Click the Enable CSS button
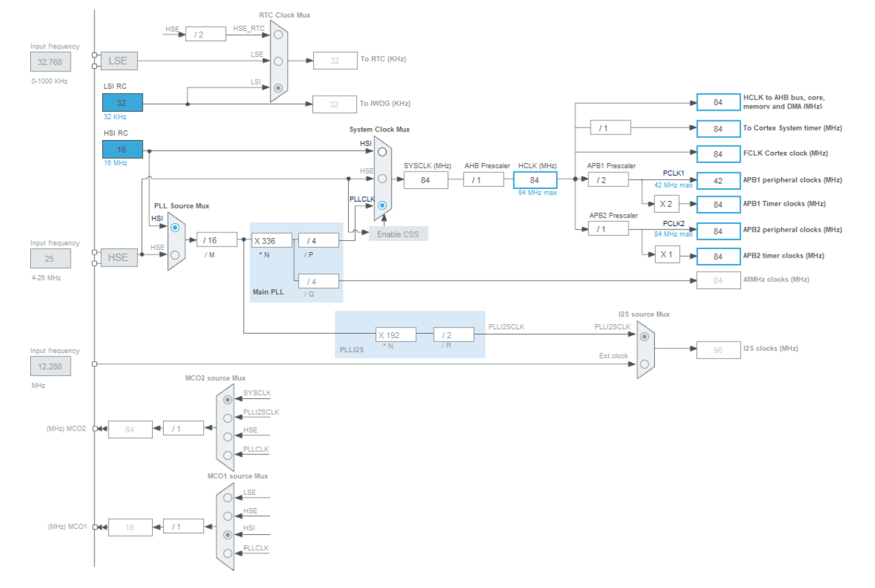The image size is (875, 588). [399, 234]
